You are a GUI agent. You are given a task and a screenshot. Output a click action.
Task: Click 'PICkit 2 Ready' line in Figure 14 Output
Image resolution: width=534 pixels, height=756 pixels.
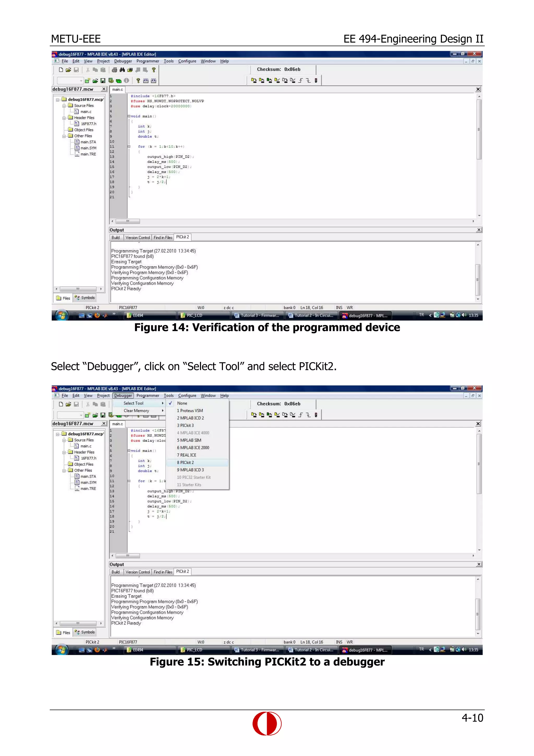coord(126,289)
